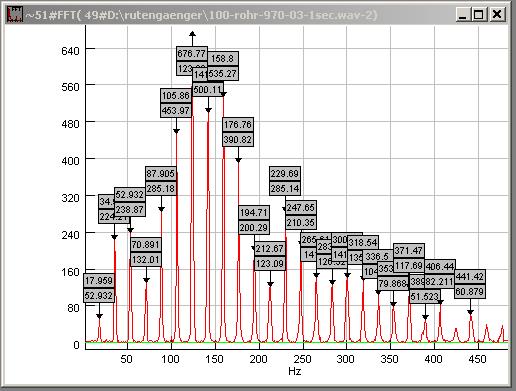
Task: Click the 390.82 amplitude label
Action: click(238, 139)
